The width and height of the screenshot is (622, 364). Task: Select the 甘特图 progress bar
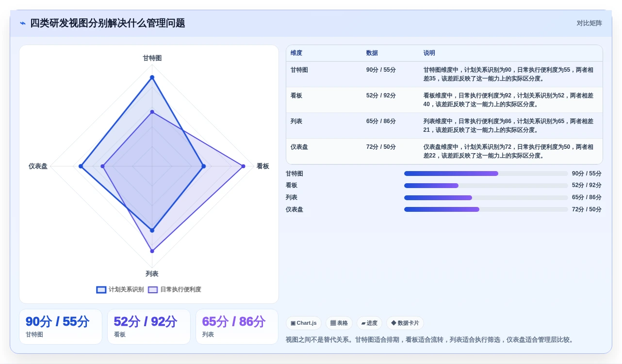click(x=486, y=174)
